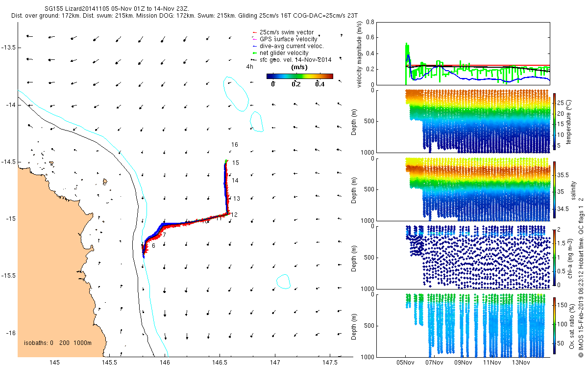Click the '4h' label near the legend
Screen dimensions: 588x368
(249, 66)
